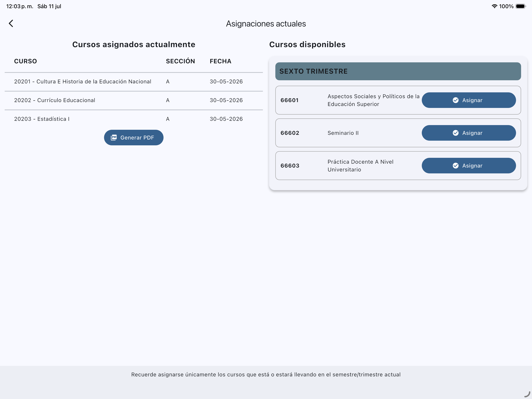Click the date of Estadística I row
This screenshot has width=532, height=399.
(x=226, y=119)
